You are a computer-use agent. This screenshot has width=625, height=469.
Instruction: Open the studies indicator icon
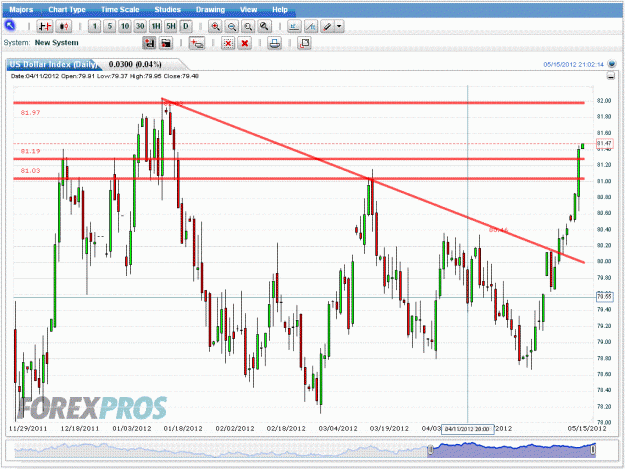pos(294,27)
